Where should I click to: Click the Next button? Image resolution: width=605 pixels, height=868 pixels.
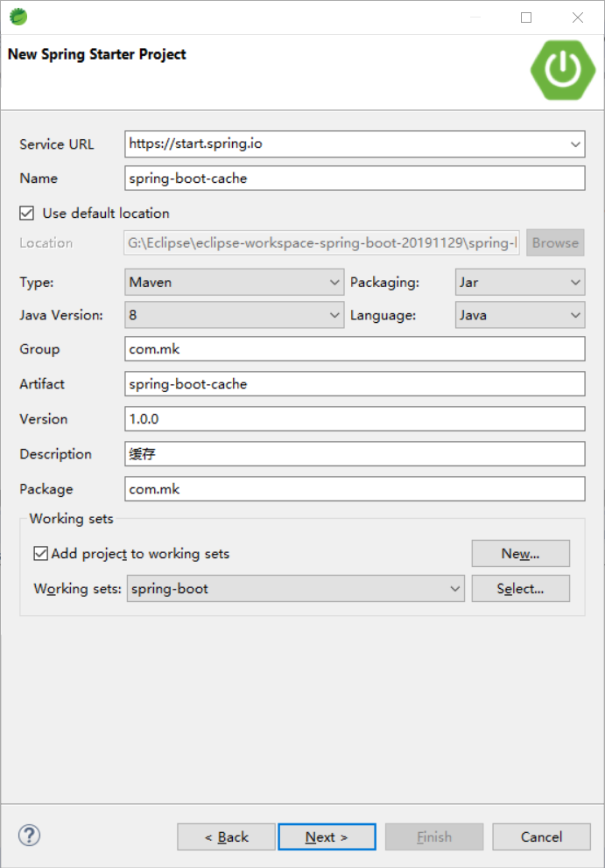pyautogui.click(x=327, y=837)
